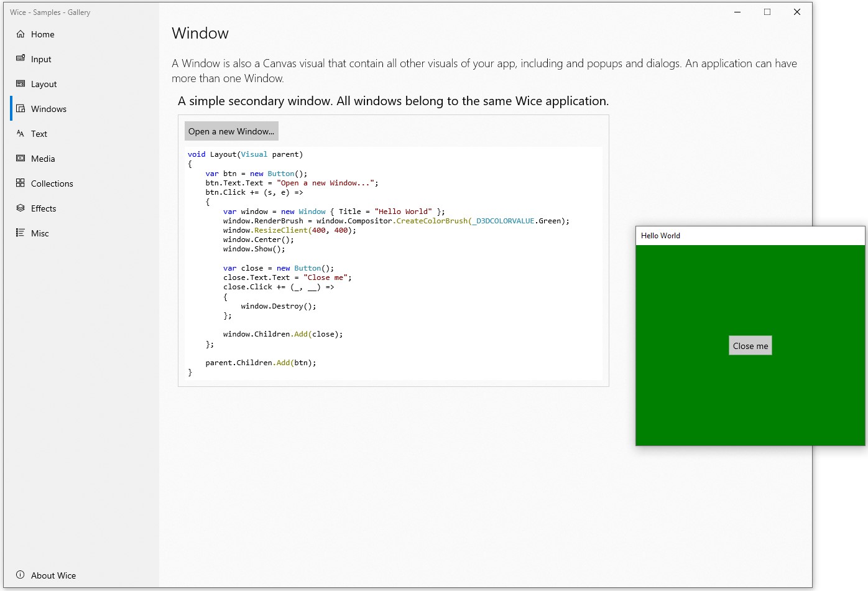Open the Collections section
The image size is (868, 591).
[81, 184]
